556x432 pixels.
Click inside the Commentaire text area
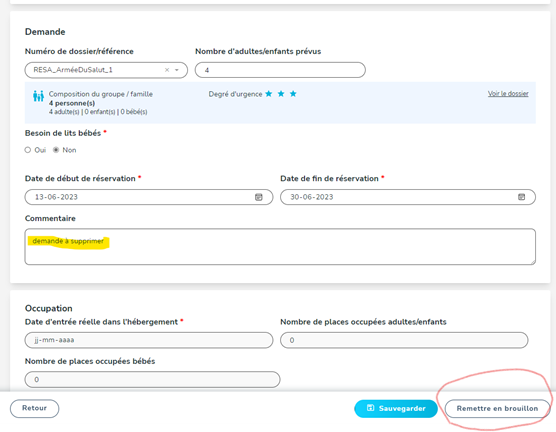click(280, 247)
